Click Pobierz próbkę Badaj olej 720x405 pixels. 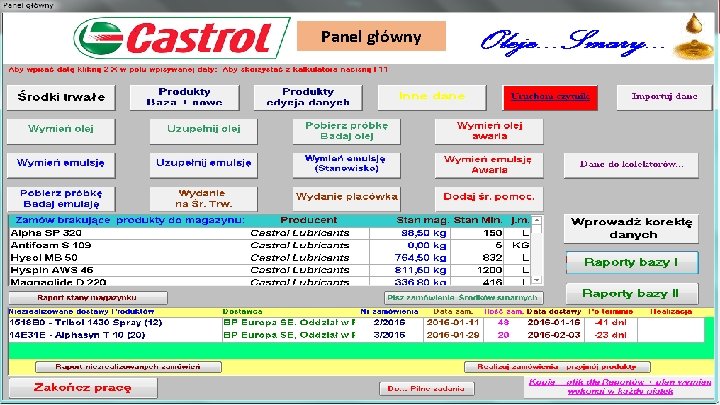pyautogui.click(x=347, y=131)
